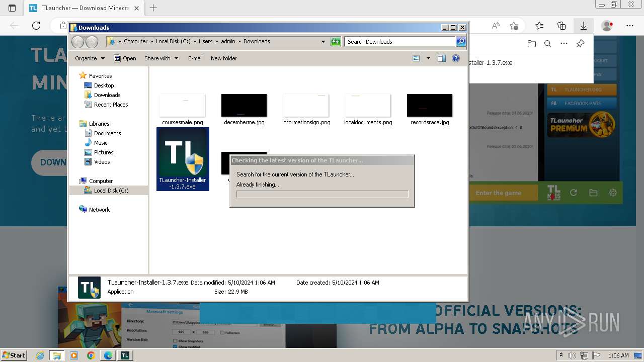Focus the Search Downloads field

point(400,42)
